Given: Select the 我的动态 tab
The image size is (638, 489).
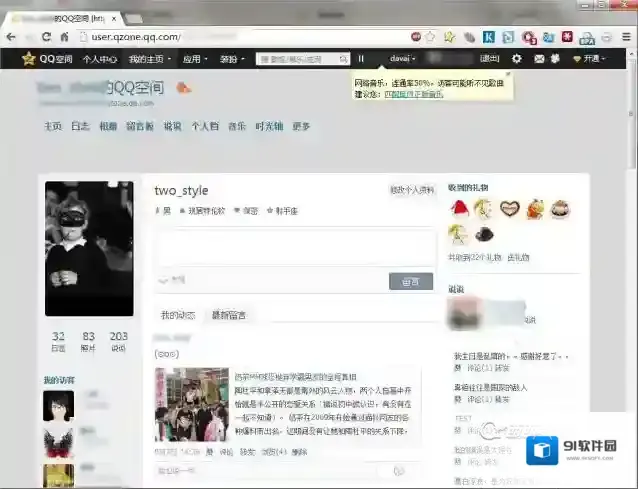Looking at the screenshot, I should pos(178,316).
